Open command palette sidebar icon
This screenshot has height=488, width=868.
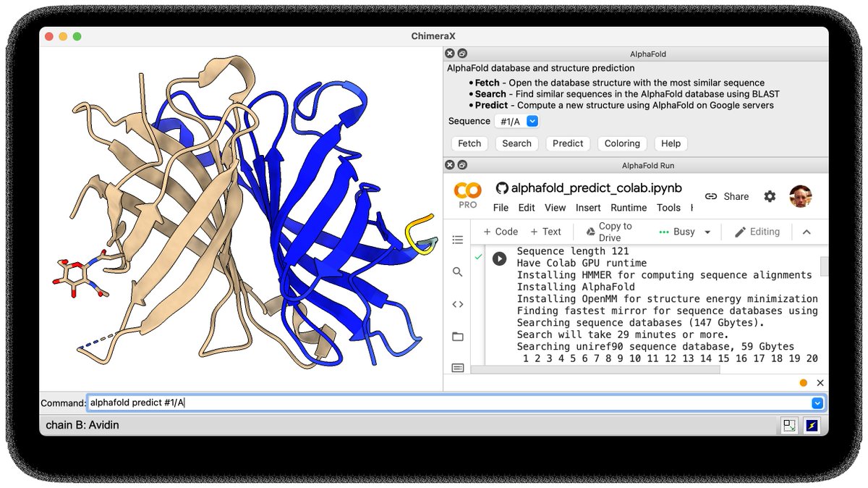coord(458,368)
